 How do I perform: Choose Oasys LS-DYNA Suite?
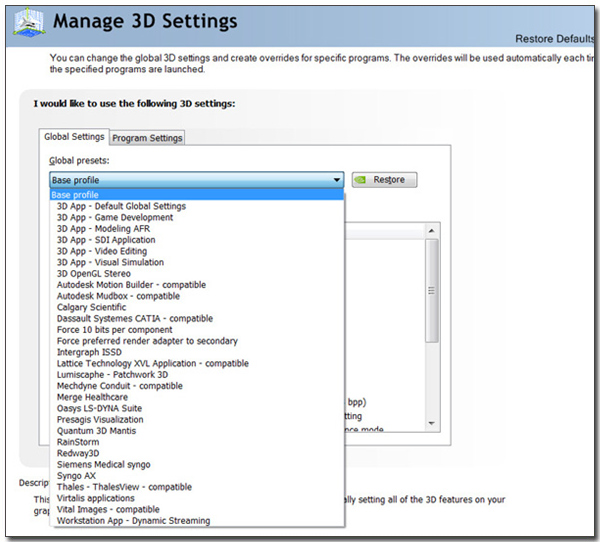click(x=197, y=408)
